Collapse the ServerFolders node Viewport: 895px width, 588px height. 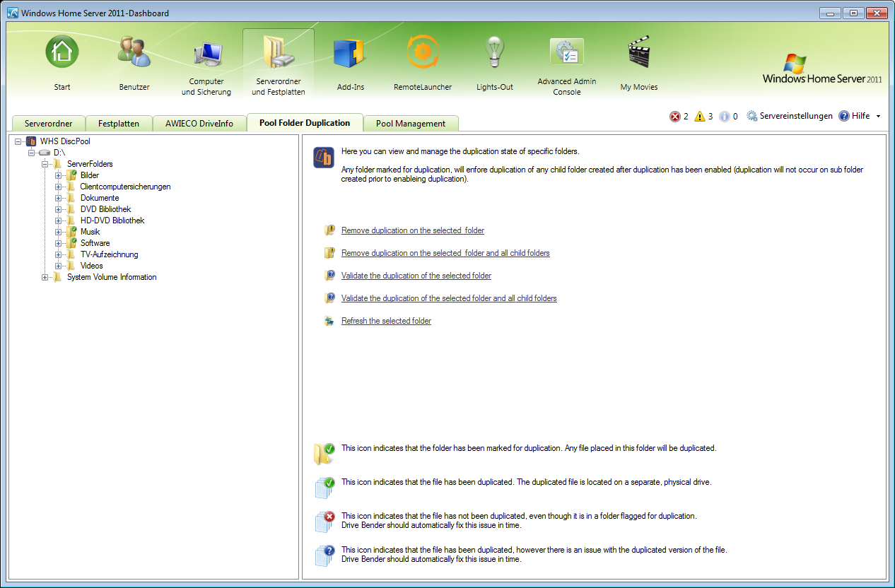coord(45,164)
